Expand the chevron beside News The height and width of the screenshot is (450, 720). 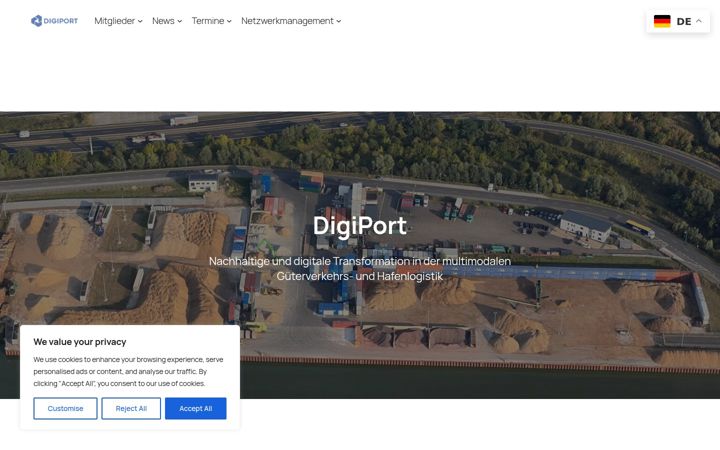click(x=180, y=21)
